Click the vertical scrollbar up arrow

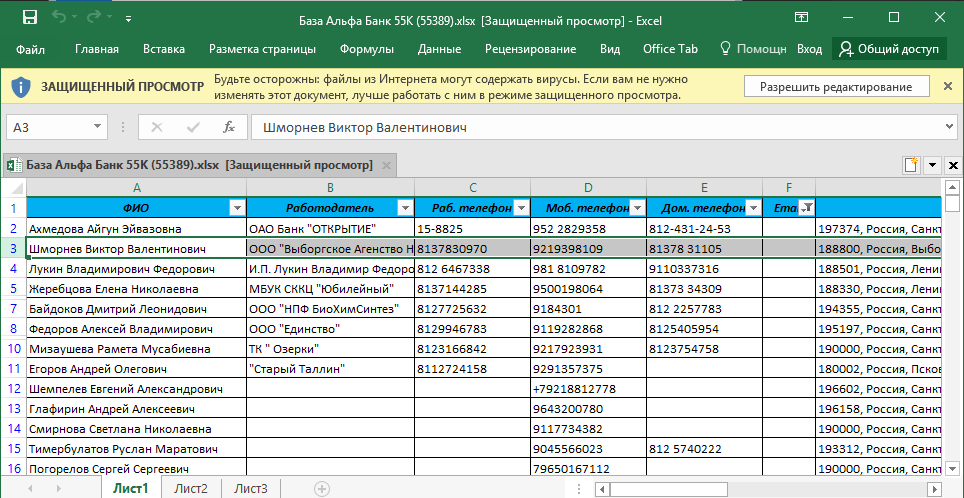point(952,188)
